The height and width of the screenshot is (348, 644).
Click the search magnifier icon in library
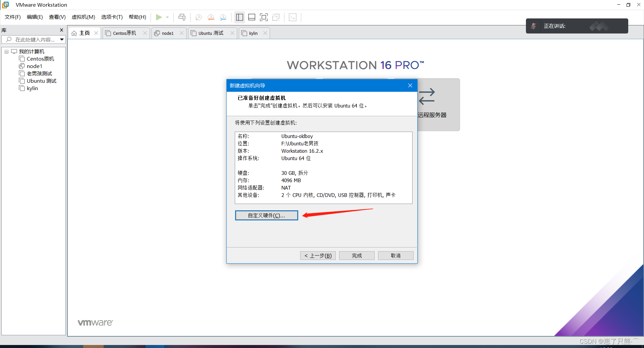pos(9,40)
